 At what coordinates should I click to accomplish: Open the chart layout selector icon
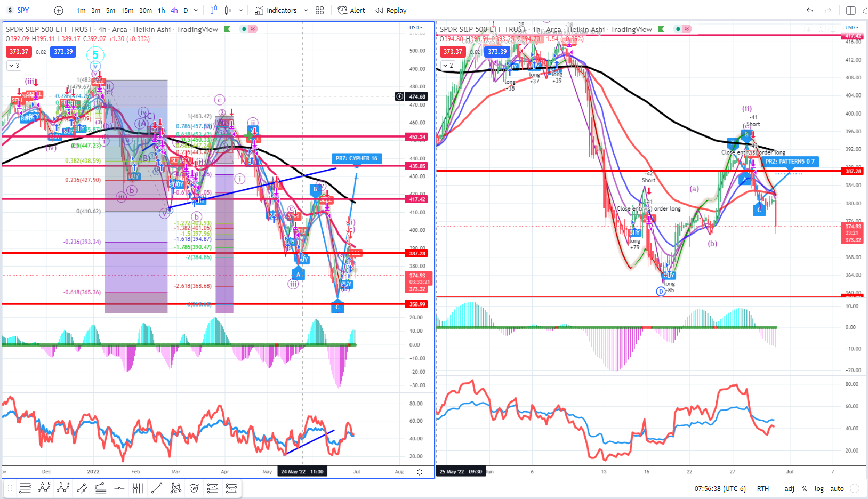pyautogui.click(x=851, y=10)
